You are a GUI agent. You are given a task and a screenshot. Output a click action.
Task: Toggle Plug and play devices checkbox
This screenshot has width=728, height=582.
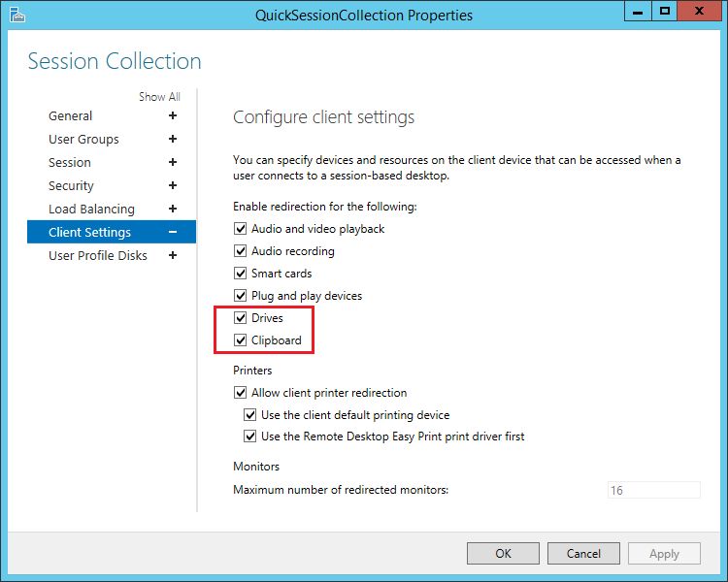(240, 295)
